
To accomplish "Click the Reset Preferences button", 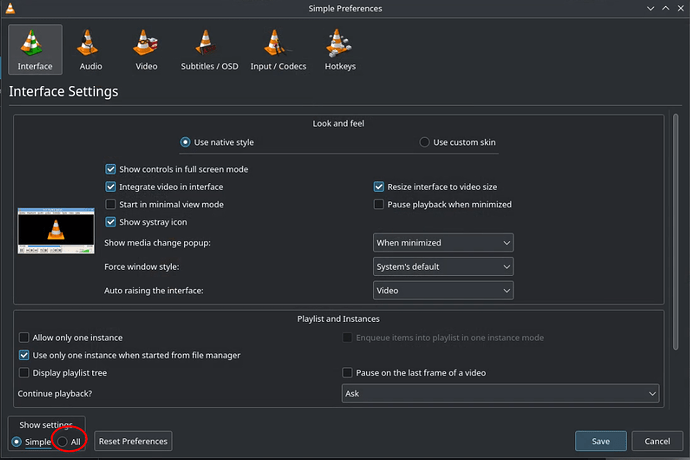I will pos(133,441).
